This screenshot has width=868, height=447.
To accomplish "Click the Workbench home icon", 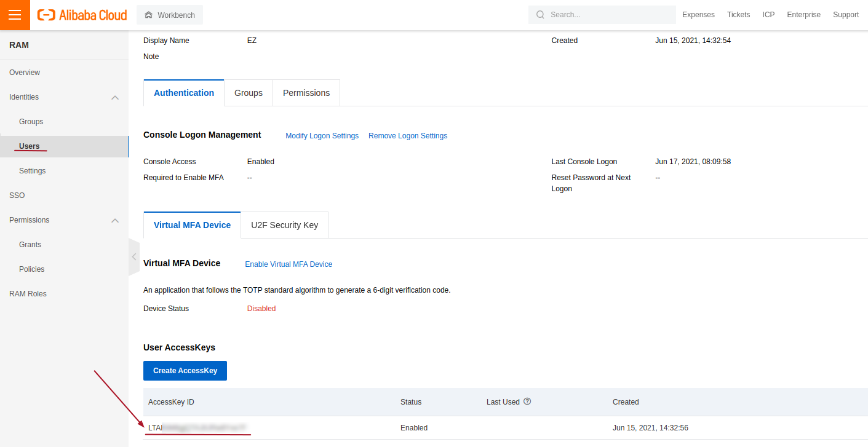I will [148, 15].
